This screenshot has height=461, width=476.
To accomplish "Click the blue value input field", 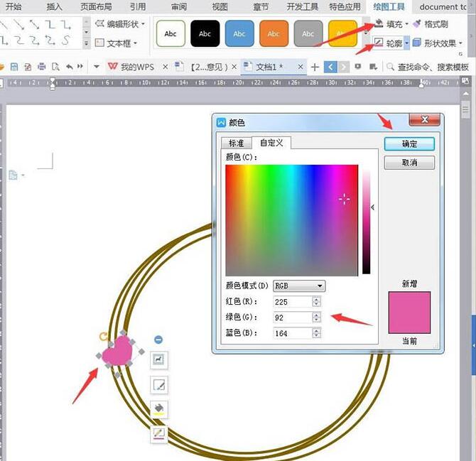I will click(x=293, y=333).
